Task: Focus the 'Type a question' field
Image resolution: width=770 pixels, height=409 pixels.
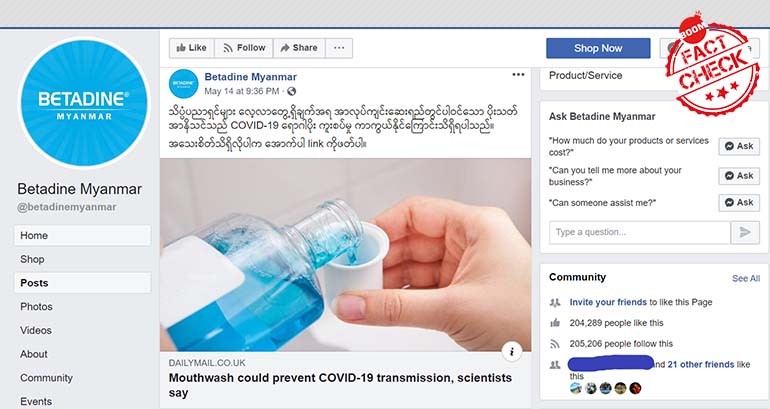Action: [640, 232]
